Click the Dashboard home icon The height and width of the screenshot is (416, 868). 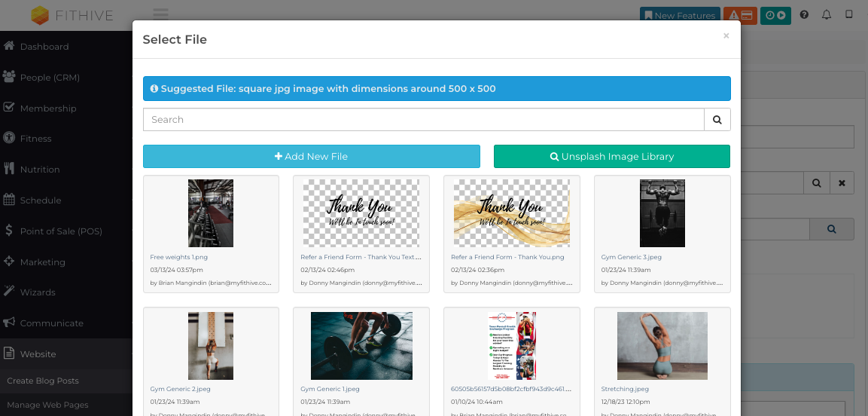[8, 45]
